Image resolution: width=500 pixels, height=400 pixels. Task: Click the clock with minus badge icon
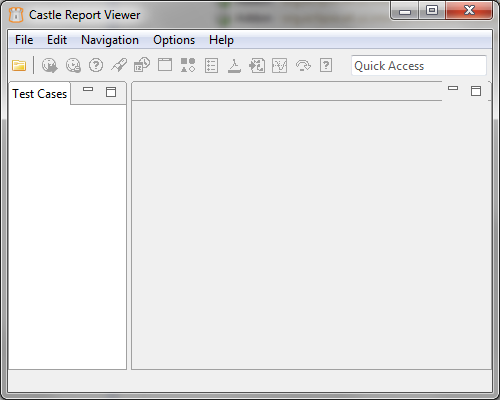click(73, 65)
